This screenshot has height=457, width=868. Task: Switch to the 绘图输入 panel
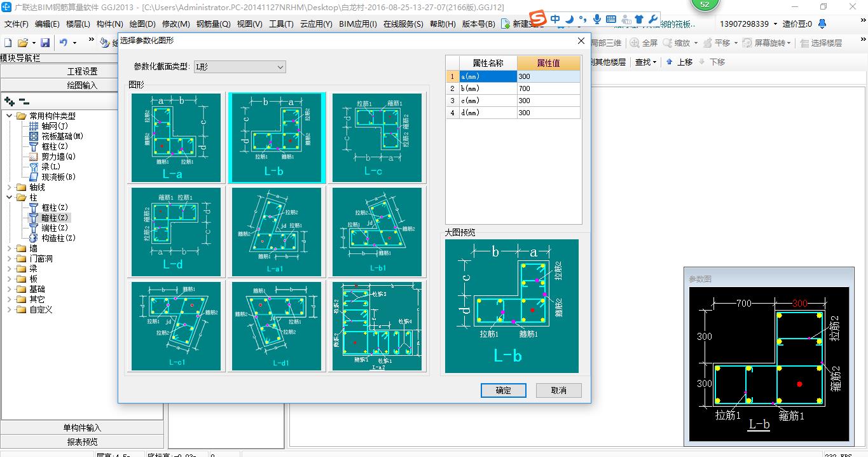tap(82, 85)
